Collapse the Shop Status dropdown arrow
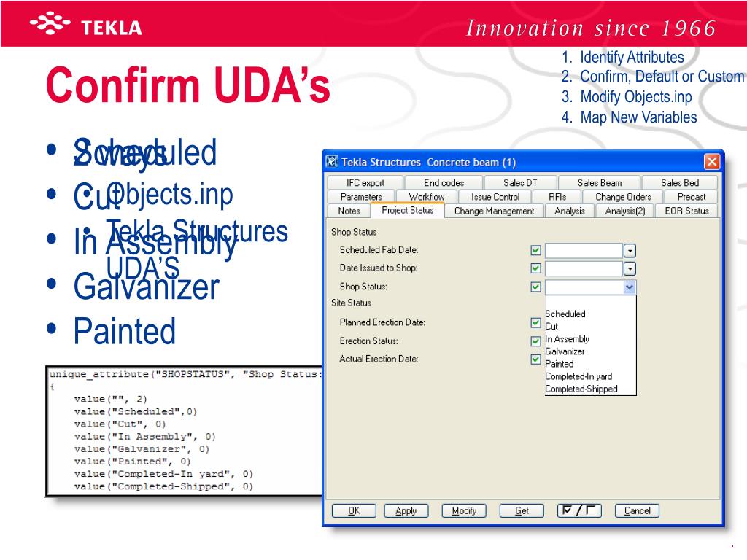The height and width of the screenshot is (560, 747). click(630, 287)
